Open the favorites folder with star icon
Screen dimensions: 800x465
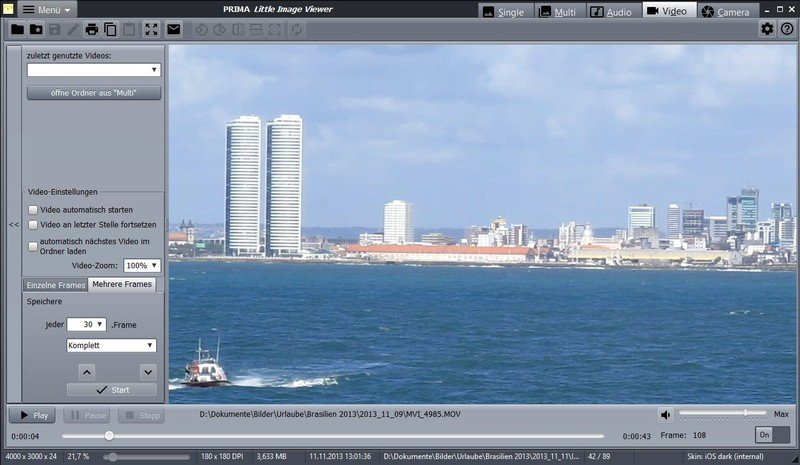pyautogui.click(x=36, y=30)
